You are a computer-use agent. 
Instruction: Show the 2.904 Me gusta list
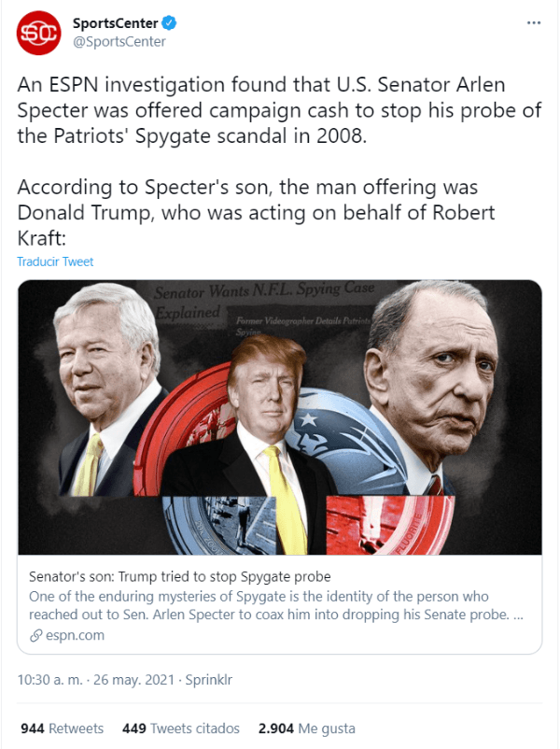[x=306, y=728]
